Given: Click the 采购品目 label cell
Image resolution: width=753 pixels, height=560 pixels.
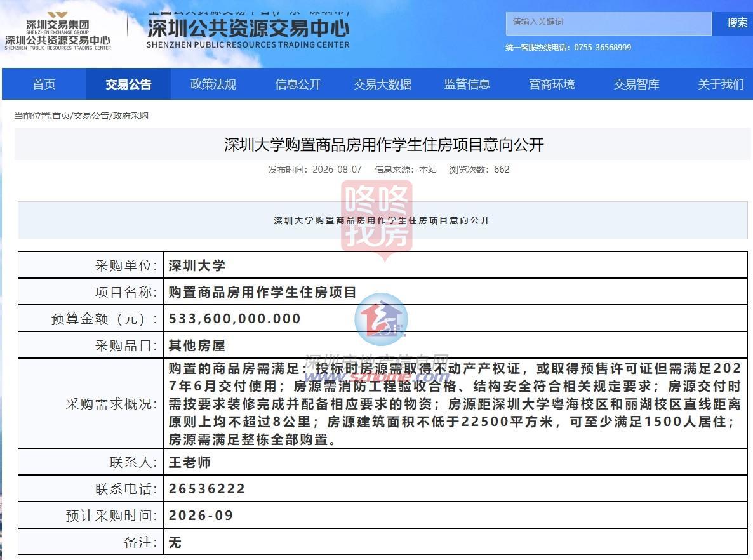Looking at the screenshot, I should [91, 345].
